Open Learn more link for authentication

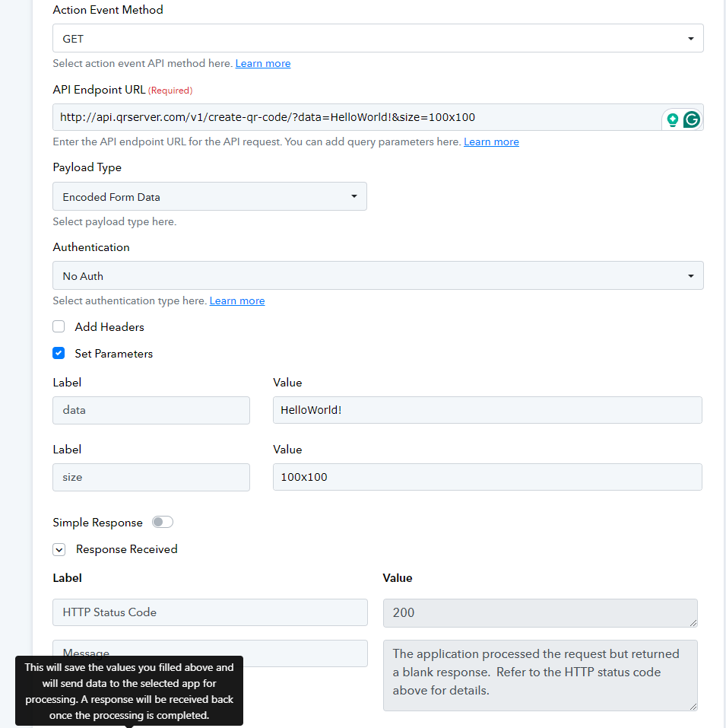(237, 300)
